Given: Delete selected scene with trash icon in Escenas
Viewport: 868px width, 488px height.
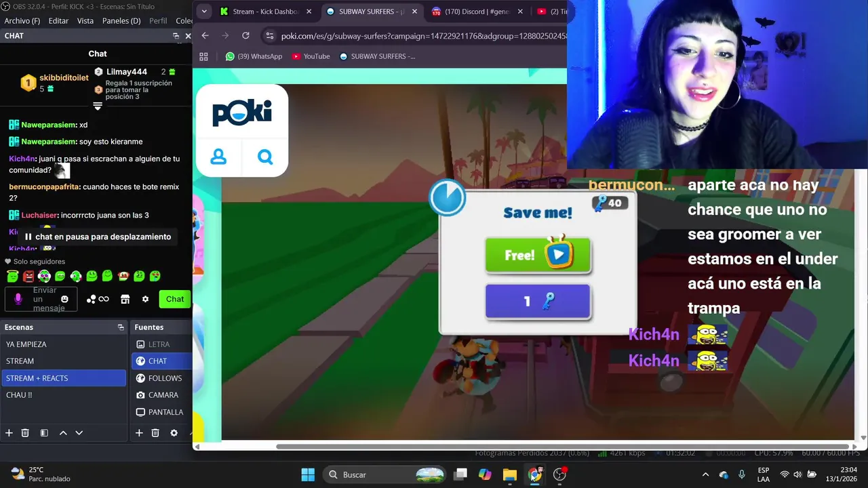Looking at the screenshot, I should coord(25,432).
